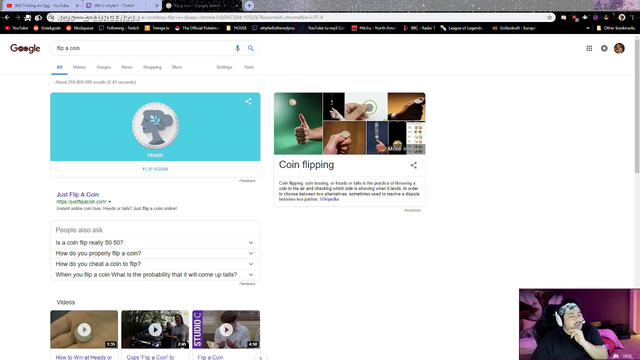Open How to Win at Heads video title

pos(84,357)
